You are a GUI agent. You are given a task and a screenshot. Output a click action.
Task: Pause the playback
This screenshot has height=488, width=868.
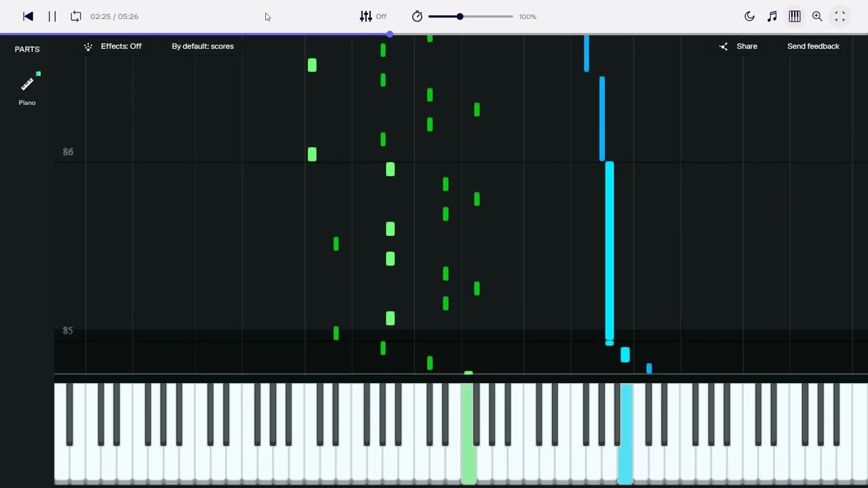(x=52, y=16)
